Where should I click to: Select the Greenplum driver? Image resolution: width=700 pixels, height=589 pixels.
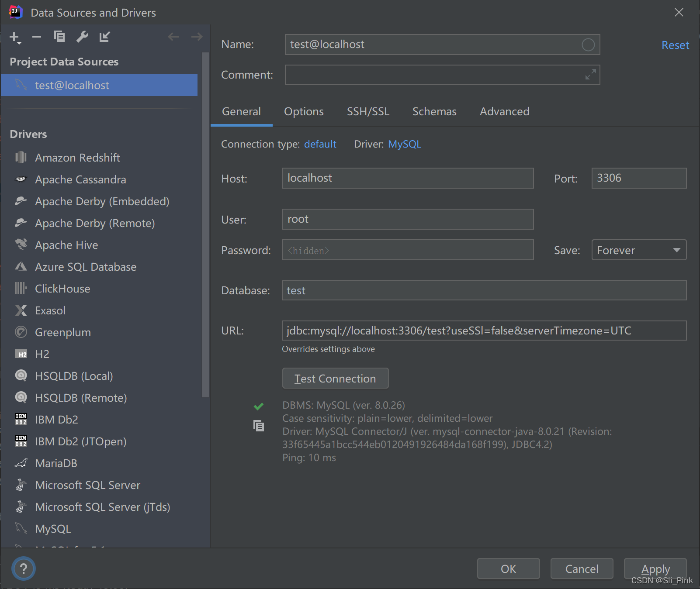99,332
